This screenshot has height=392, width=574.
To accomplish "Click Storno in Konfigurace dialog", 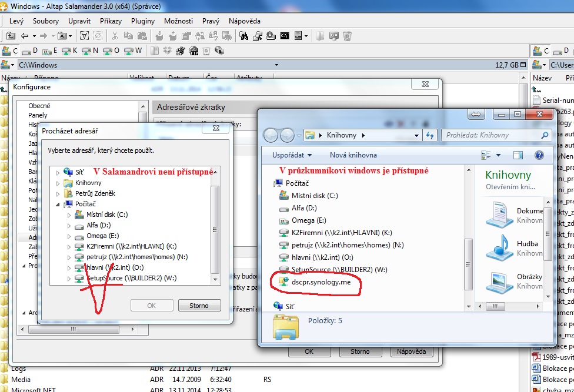I will (360, 351).
